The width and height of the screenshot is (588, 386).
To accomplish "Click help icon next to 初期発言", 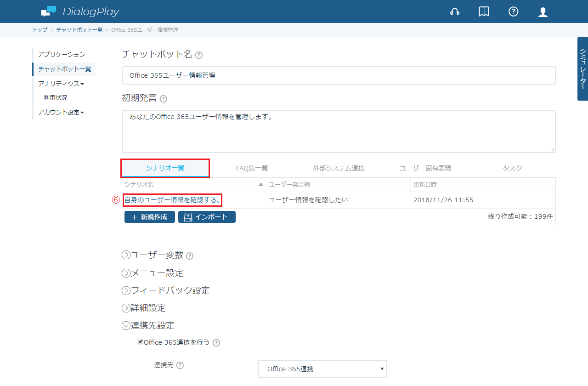I will pyautogui.click(x=164, y=99).
